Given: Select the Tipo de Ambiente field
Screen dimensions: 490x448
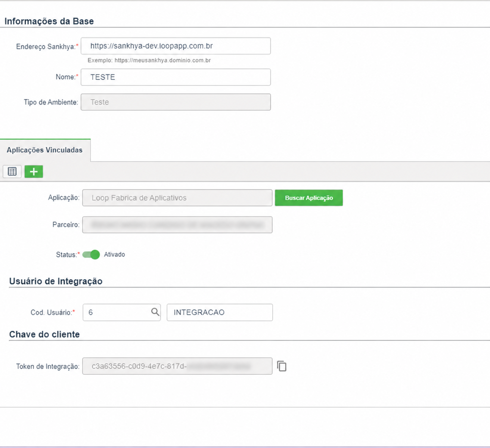Looking at the screenshot, I should pos(176,102).
